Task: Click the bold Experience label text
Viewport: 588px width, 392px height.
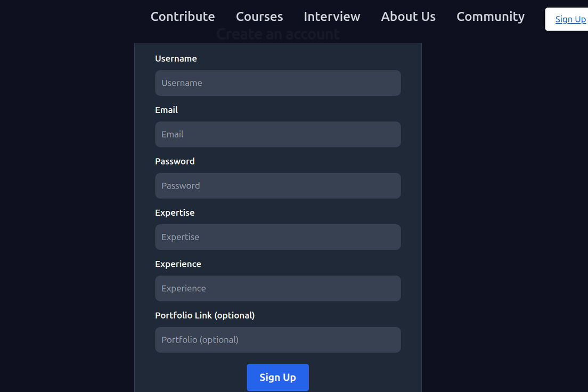Action: click(x=178, y=264)
